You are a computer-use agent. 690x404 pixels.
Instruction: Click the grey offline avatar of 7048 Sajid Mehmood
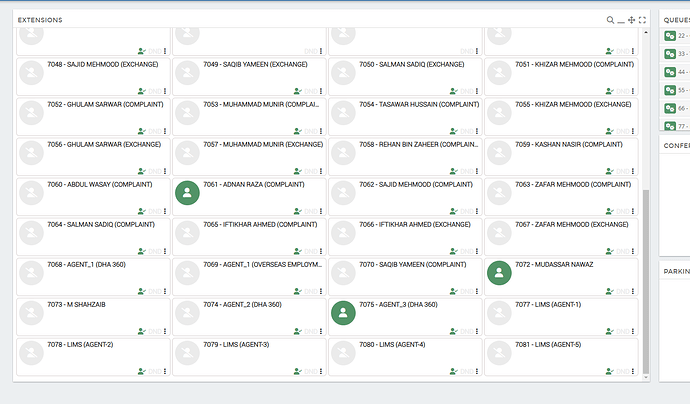point(32,73)
